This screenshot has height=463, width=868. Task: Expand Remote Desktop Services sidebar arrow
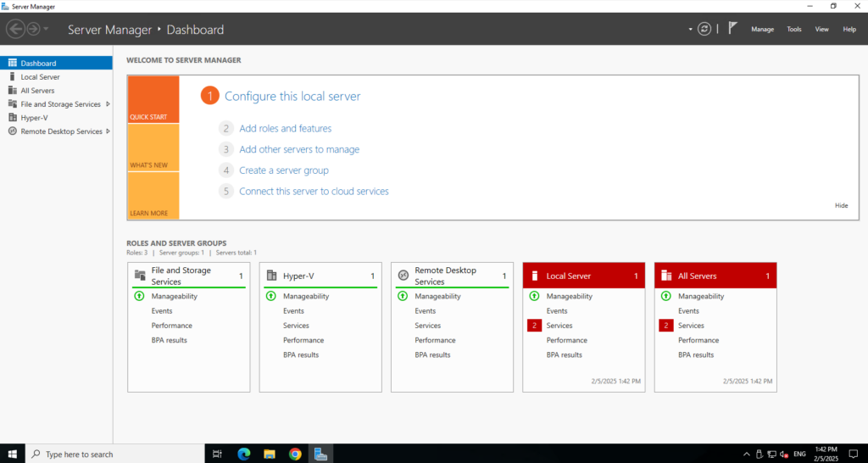108,131
